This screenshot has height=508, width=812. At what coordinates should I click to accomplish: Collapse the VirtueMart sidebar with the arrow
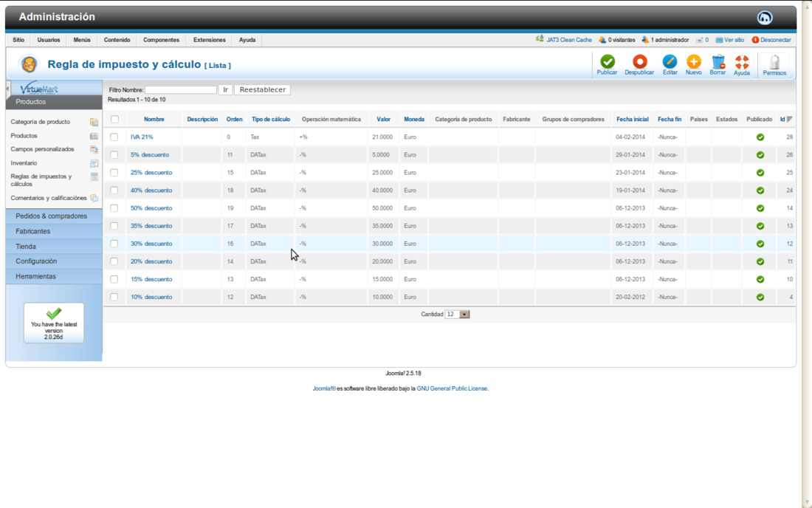point(8,89)
